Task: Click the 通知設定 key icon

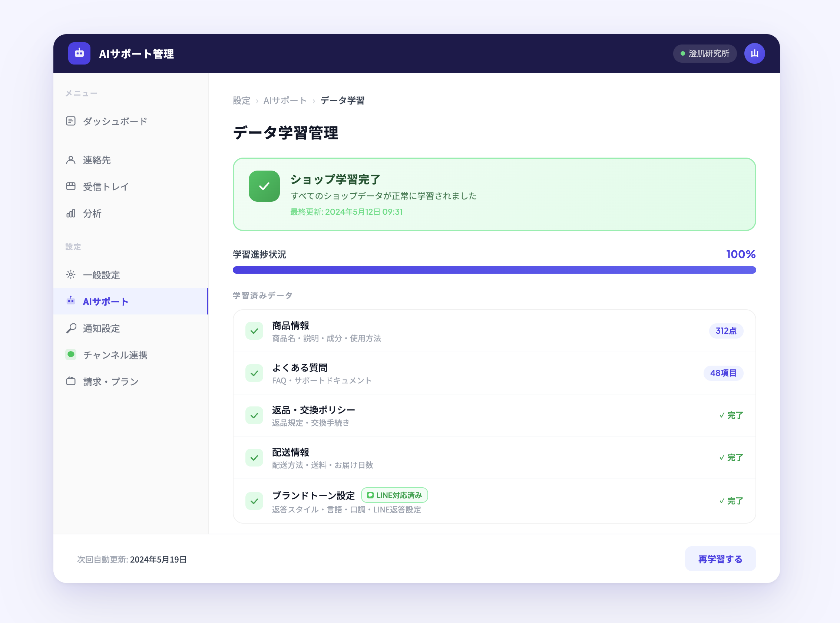Action: [71, 328]
